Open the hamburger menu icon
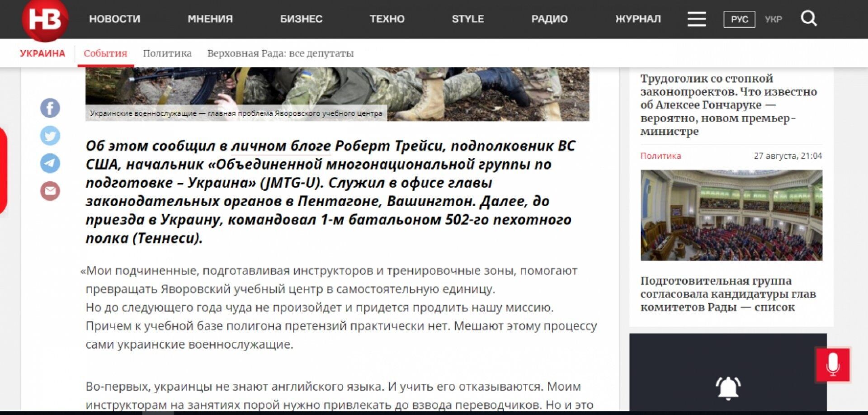868x415 pixels. click(x=696, y=19)
